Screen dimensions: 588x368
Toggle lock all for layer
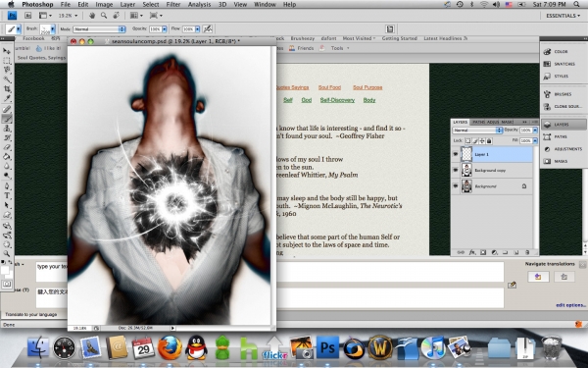(489, 141)
